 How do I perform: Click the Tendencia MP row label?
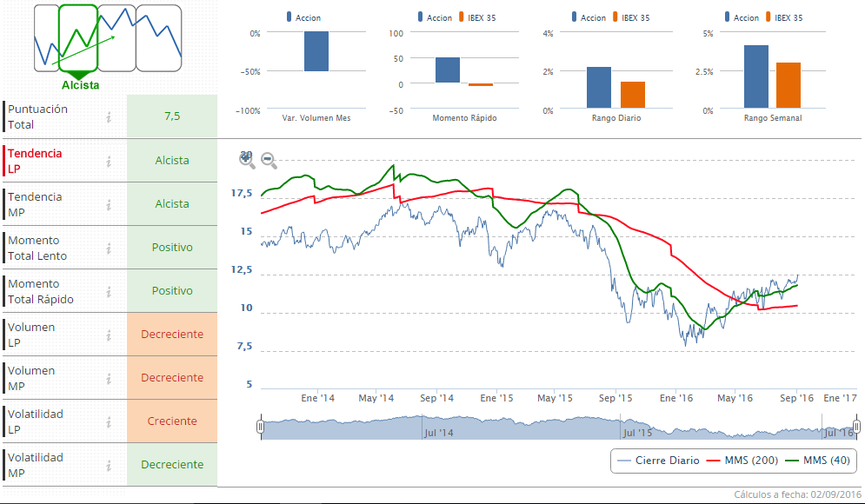(35, 204)
